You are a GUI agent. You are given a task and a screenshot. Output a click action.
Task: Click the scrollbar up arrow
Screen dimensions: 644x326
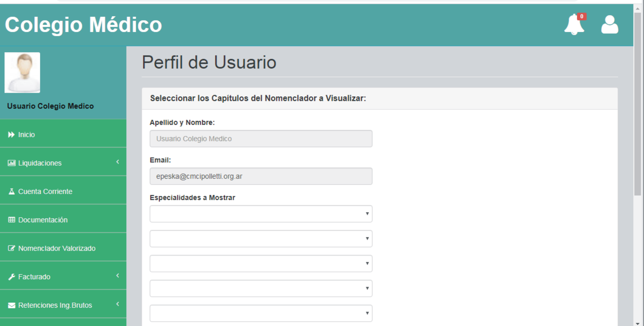[x=637, y=8]
